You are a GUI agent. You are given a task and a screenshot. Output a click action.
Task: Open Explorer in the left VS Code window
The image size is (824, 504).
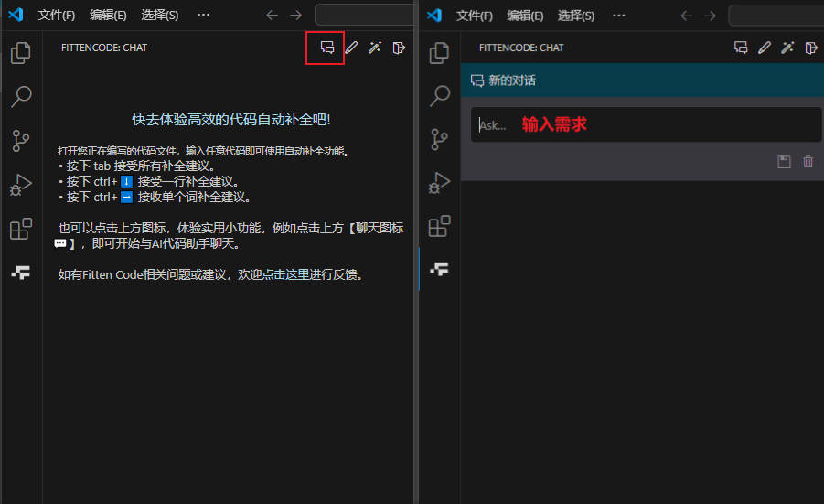click(20, 52)
